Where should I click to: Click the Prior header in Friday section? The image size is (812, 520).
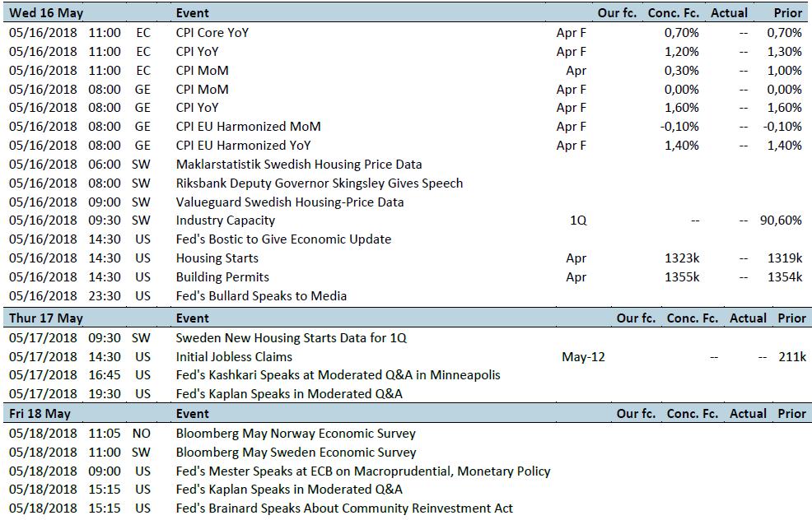pos(791,414)
